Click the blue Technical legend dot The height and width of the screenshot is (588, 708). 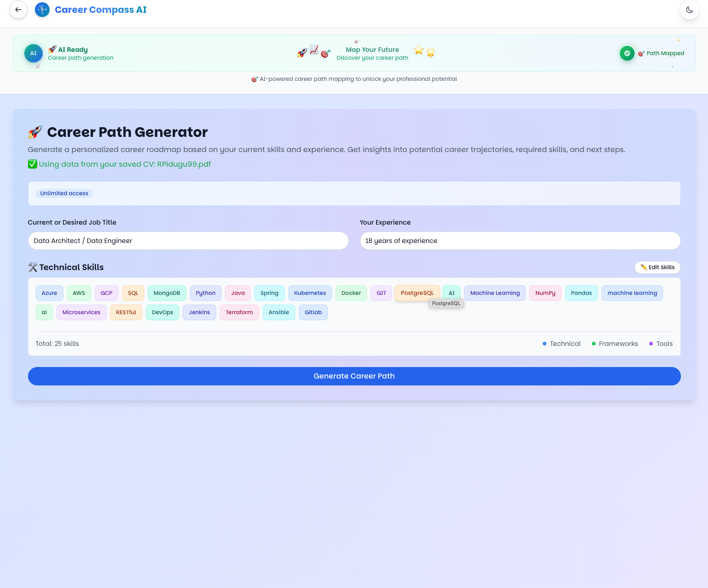pyautogui.click(x=544, y=343)
